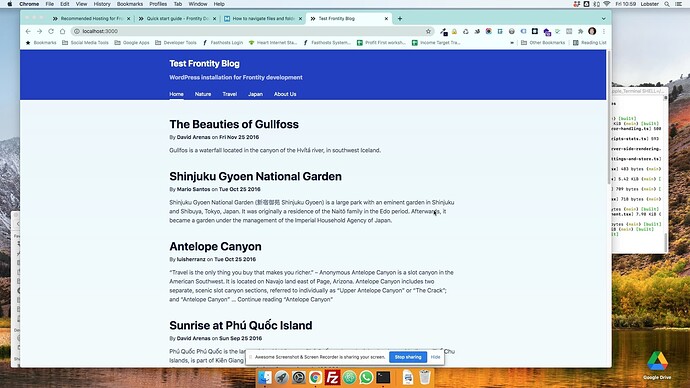Screen dimensions: 690x388
Task: Open the Chrome app menu
Action: 29,4
